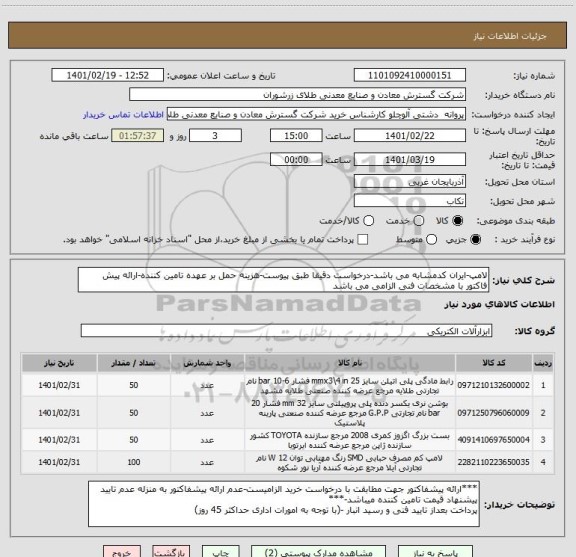Click the city field تکاب
The width and height of the screenshot is (576, 557).
coord(410,201)
